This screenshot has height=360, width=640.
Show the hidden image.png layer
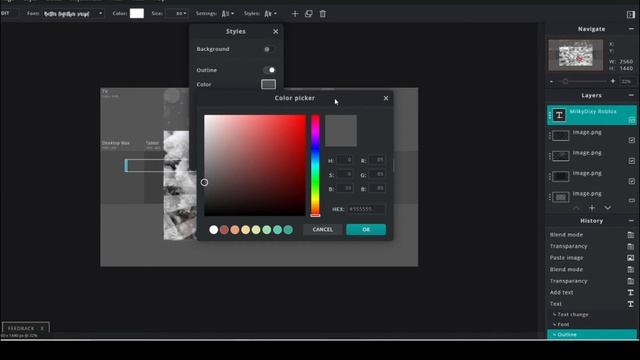631,200
